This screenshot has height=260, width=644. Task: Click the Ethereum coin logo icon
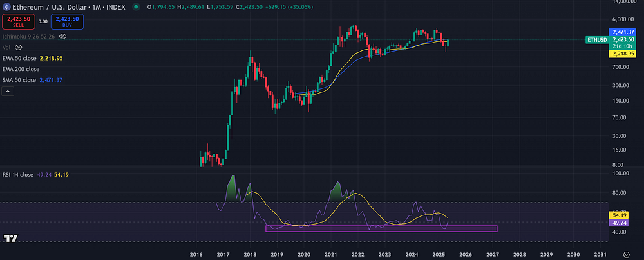[6, 7]
